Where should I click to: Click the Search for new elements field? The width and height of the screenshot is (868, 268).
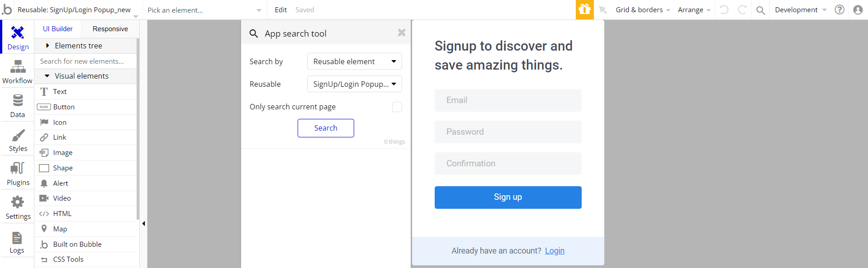[85, 61]
